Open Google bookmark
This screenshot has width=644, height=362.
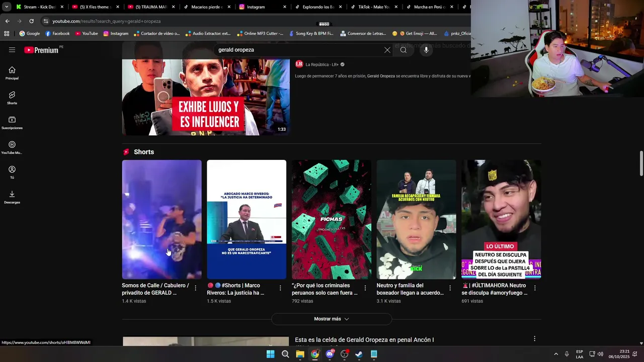(30, 34)
